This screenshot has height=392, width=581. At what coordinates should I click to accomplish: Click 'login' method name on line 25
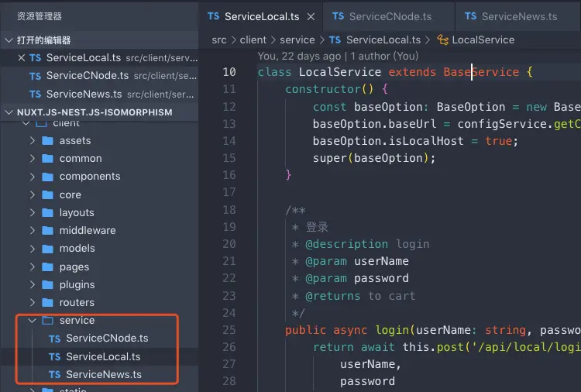click(392, 330)
